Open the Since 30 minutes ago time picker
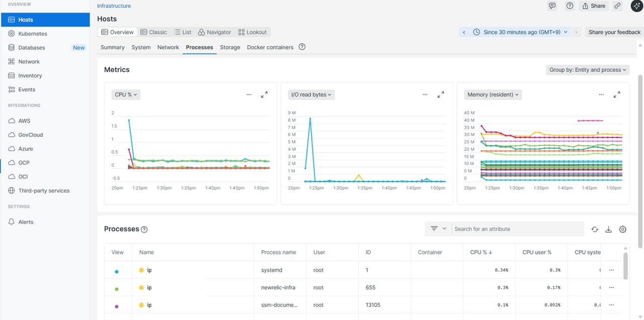Viewport: 644px width, 320px height. tap(521, 32)
